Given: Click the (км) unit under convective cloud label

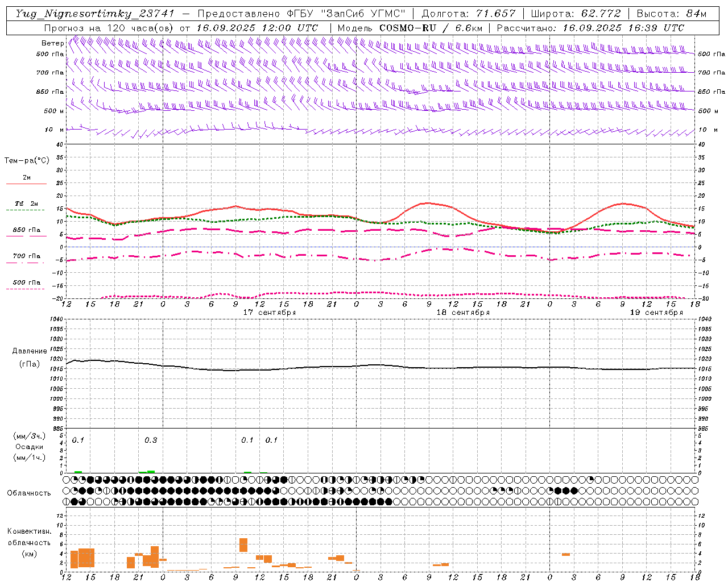Looking at the screenshot, I should 30,554.
